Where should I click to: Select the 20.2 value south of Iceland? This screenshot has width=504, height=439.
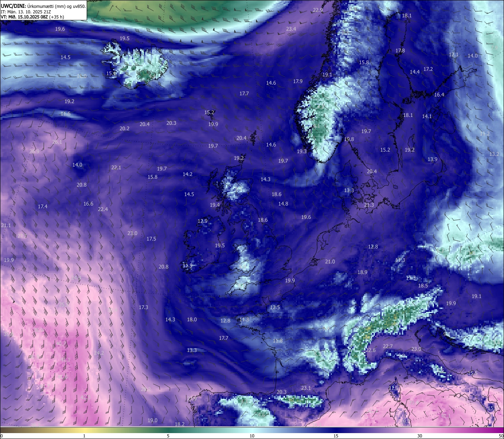(x=124, y=128)
